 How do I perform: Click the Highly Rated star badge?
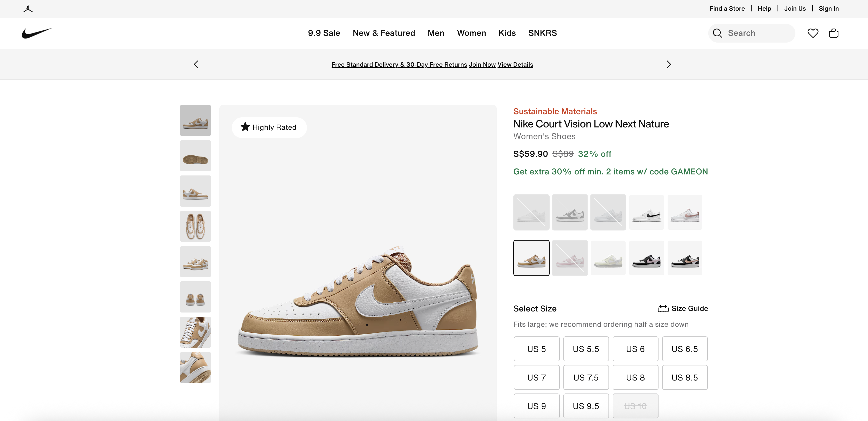(x=269, y=127)
